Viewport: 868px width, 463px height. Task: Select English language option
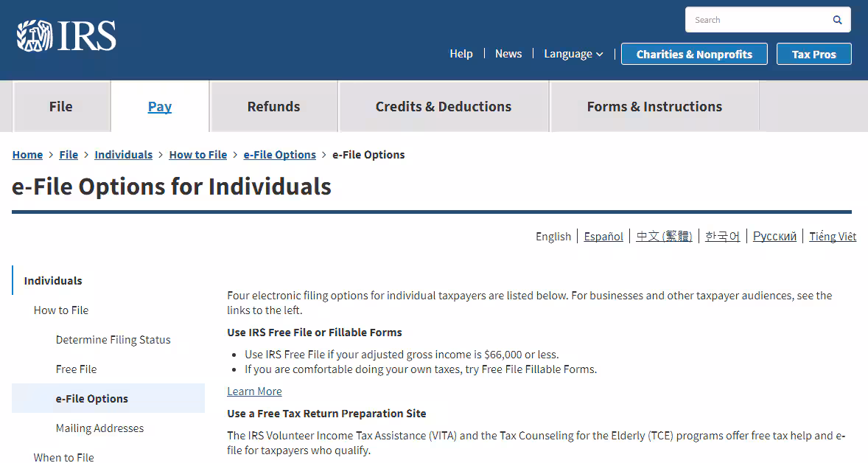pyautogui.click(x=553, y=237)
